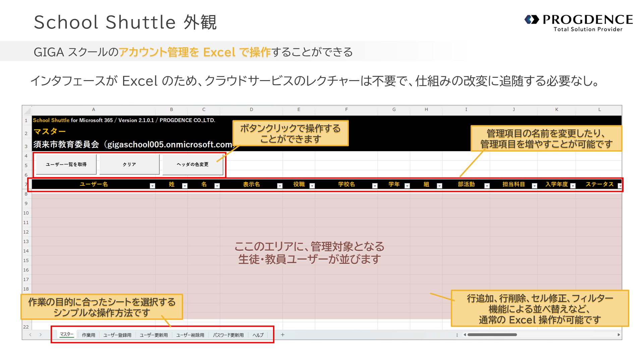This screenshot has width=644, height=362.
Task: Select column L header
Action: [599, 110]
